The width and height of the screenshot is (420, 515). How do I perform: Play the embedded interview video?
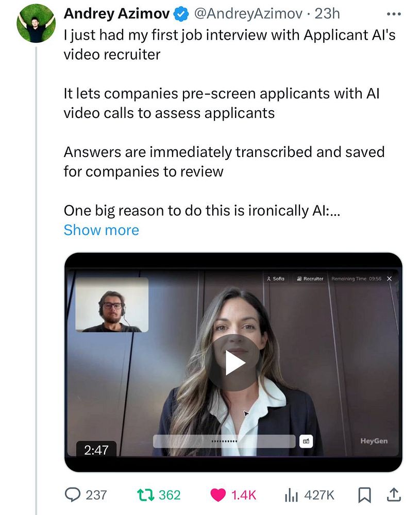pos(234,362)
